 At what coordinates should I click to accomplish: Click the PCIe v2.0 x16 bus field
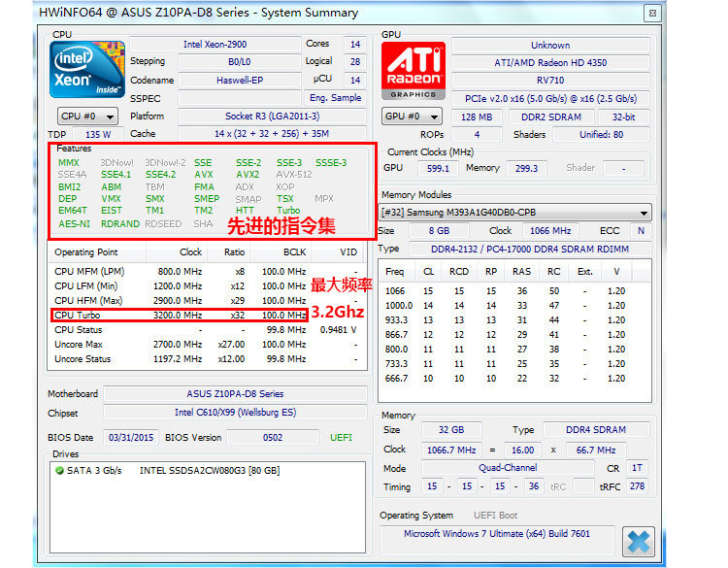pyautogui.click(x=550, y=98)
